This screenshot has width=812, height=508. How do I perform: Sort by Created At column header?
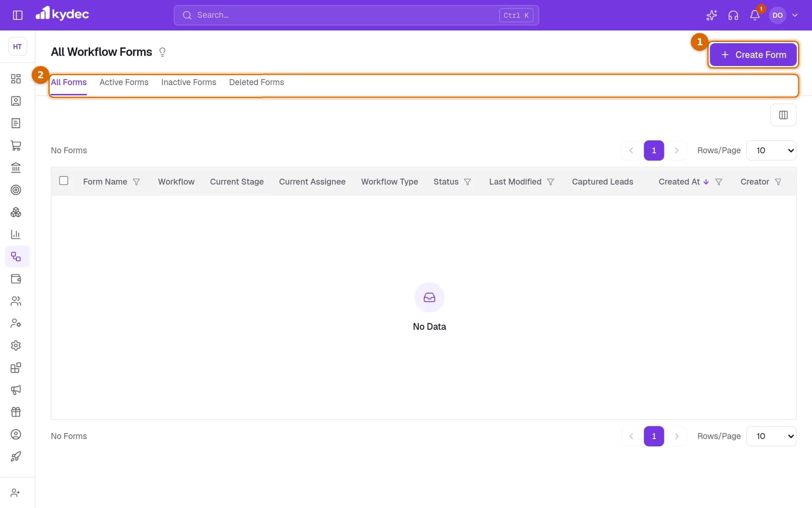tap(679, 182)
